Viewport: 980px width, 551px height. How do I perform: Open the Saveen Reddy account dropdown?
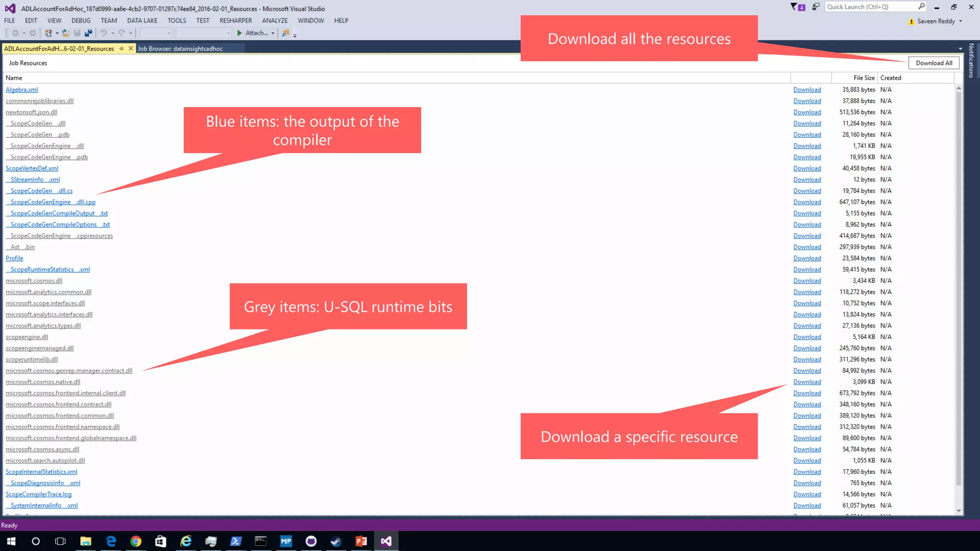tap(960, 21)
